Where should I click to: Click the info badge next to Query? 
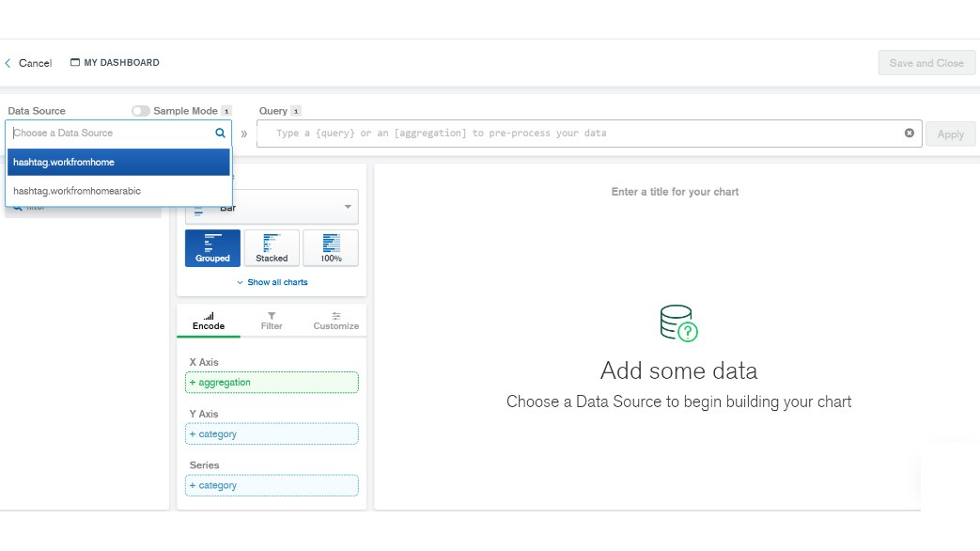pyautogui.click(x=296, y=111)
